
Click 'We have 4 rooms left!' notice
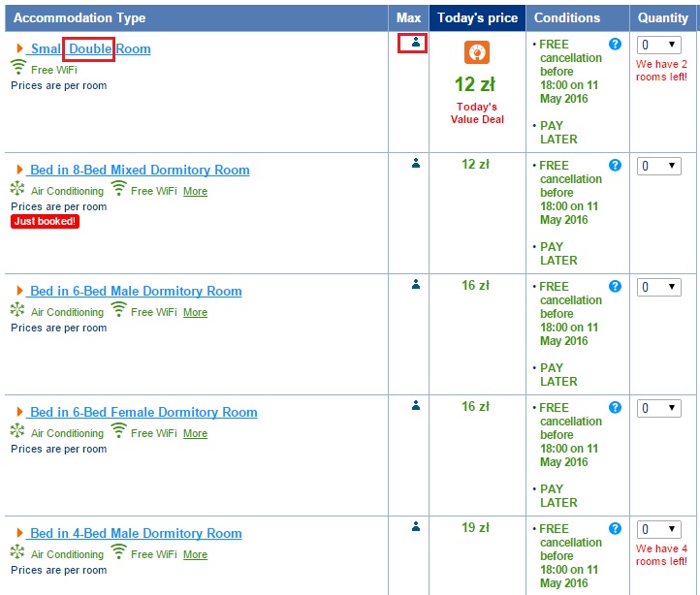pyautogui.click(x=661, y=555)
